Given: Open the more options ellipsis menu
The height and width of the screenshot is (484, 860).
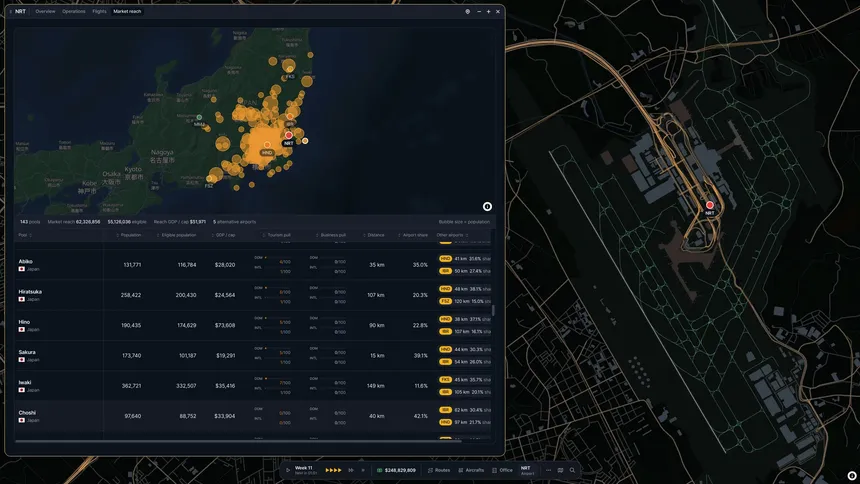Looking at the screenshot, I should tap(548, 470).
